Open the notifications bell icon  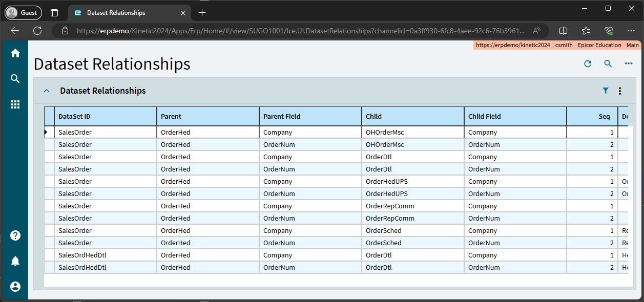pyautogui.click(x=15, y=261)
